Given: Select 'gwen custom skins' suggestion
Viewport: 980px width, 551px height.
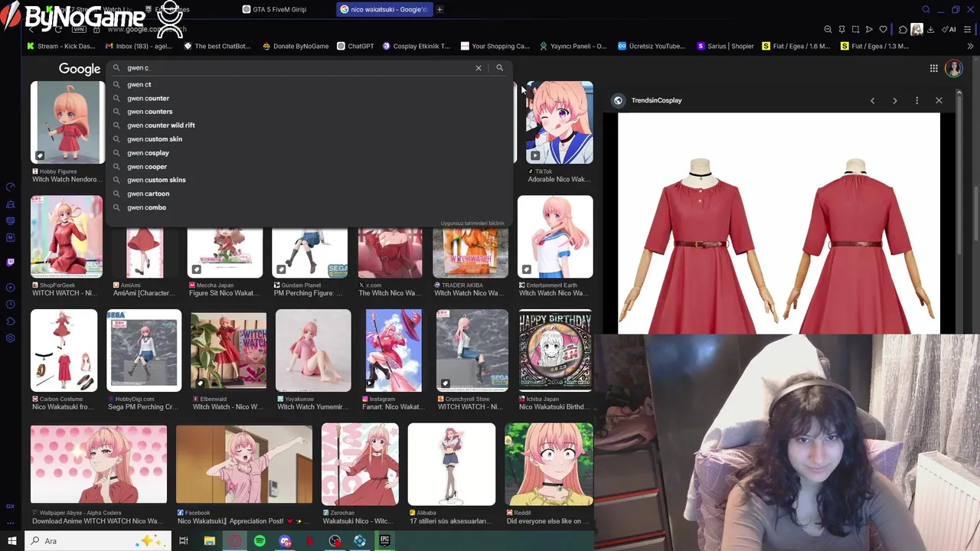Looking at the screenshot, I should click(x=309, y=180).
